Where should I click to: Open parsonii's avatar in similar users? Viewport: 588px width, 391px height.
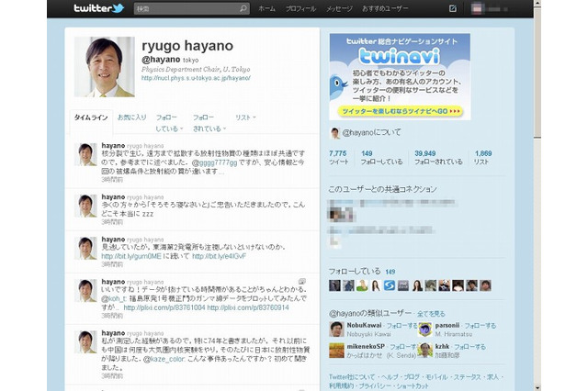pos(424,330)
